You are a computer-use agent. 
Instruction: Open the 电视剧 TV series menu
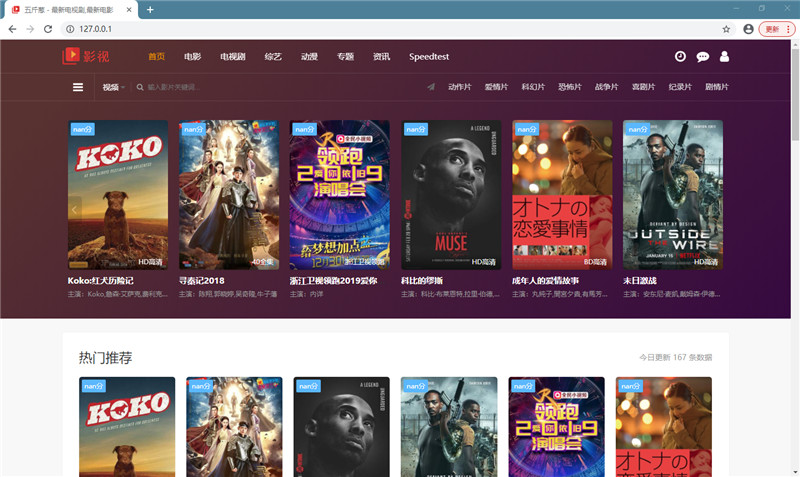[233, 57]
